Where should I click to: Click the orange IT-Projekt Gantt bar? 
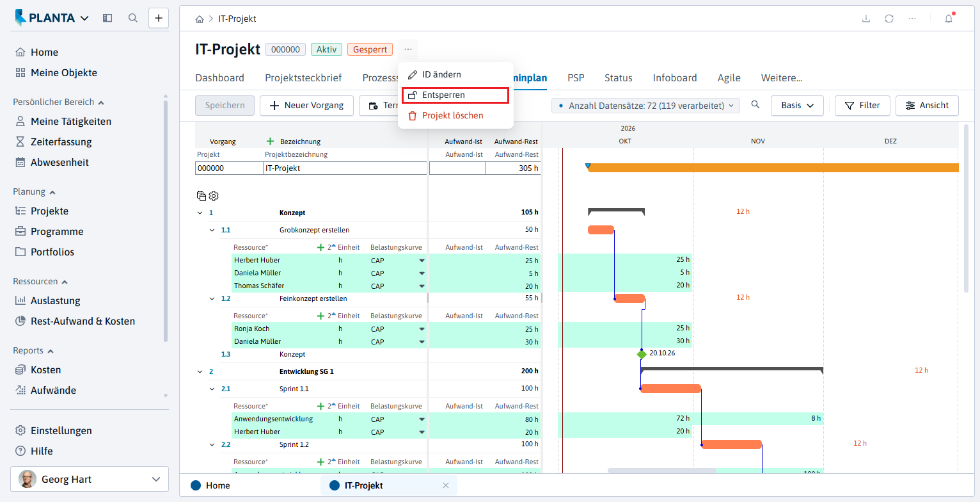(x=773, y=168)
